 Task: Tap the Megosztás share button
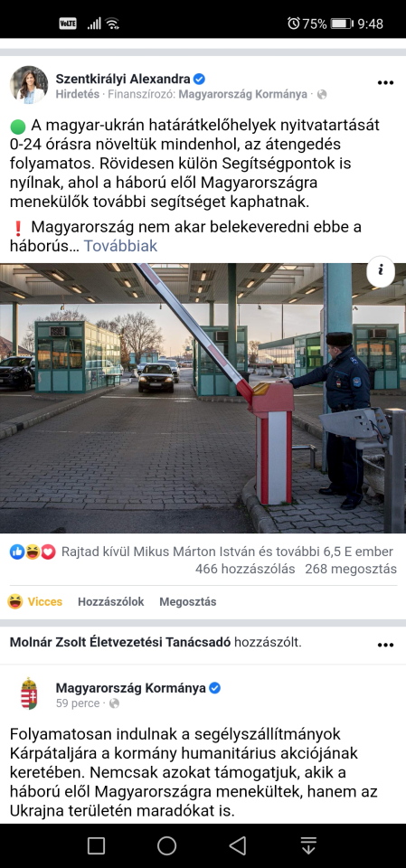(x=188, y=602)
